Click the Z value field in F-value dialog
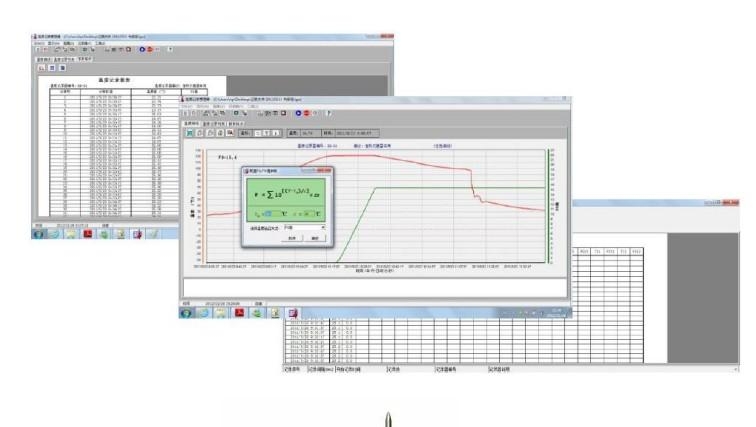 pos(309,214)
